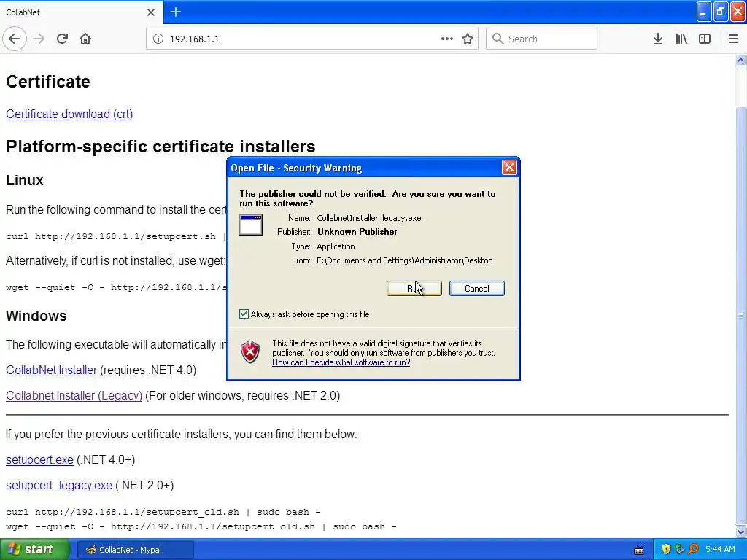This screenshot has width=747, height=560.
Task: Open the browser home page
Action: 85,39
